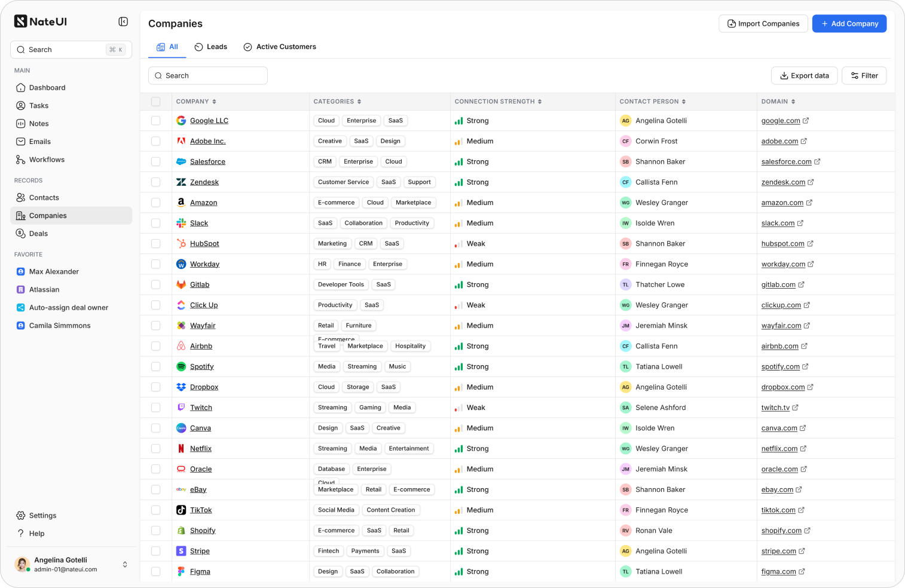905x588 pixels.
Task: Open Help in the sidebar
Action: [x=71, y=534]
